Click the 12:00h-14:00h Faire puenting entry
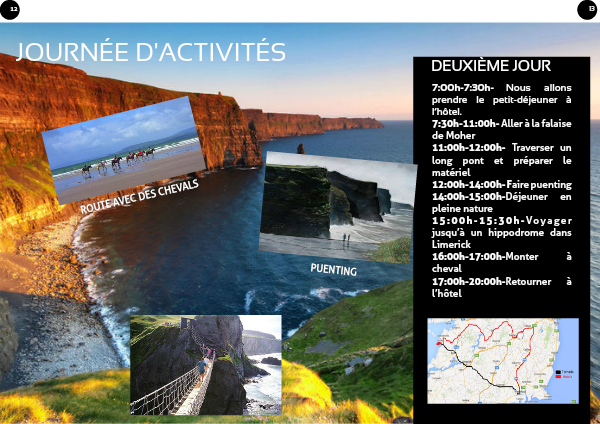Image resolution: width=600 pixels, height=424 pixels. tap(501, 184)
